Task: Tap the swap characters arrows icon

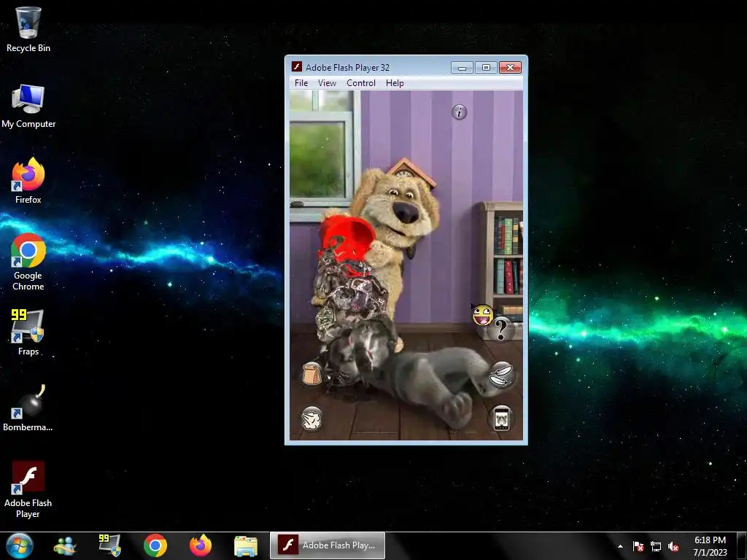Action: [501, 375]
